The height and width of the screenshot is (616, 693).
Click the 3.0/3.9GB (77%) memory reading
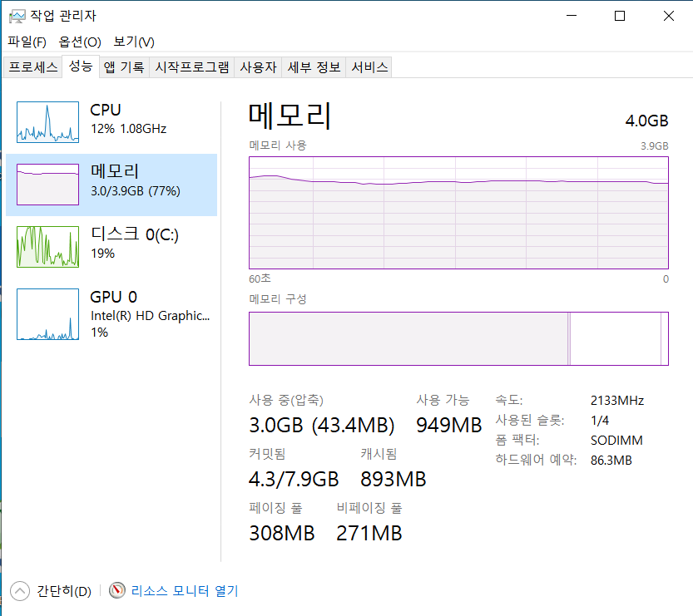coord(136,191)
